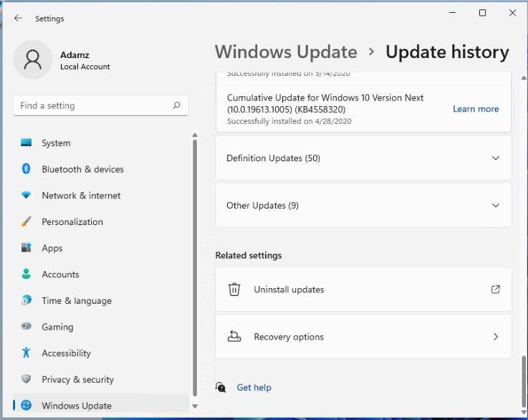Viewport: 528px width, 420px height.
Task: Click main pane scrollbar thumb
Action: pos(524,381)
